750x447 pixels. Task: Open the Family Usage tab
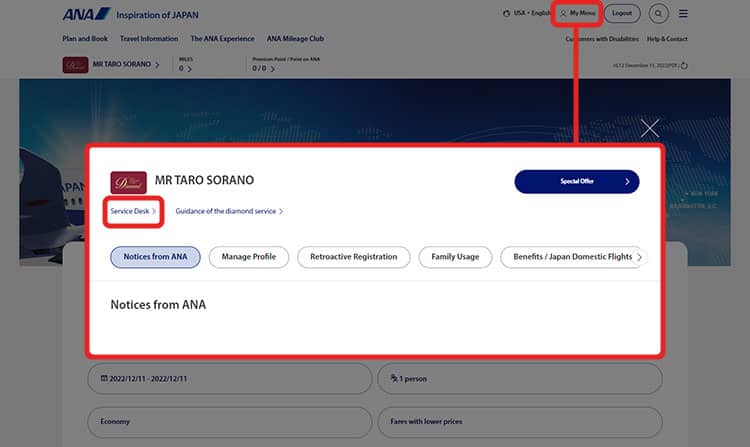pos(455,257)
